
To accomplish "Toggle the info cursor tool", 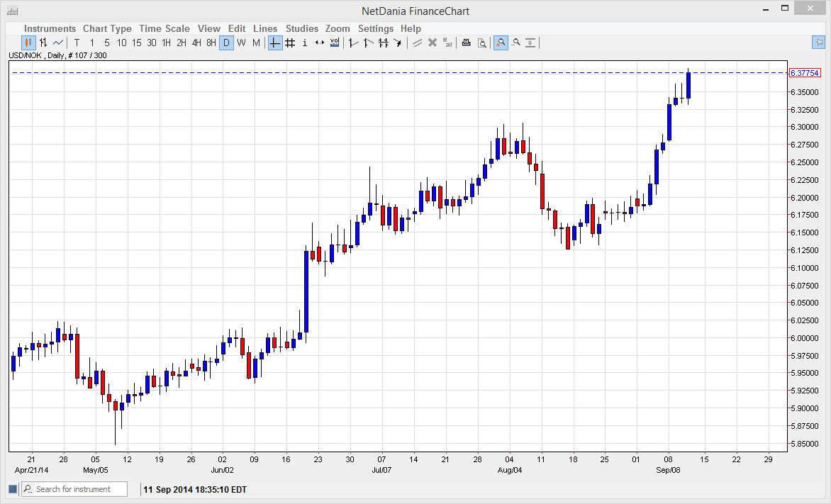I will [304, 43].
